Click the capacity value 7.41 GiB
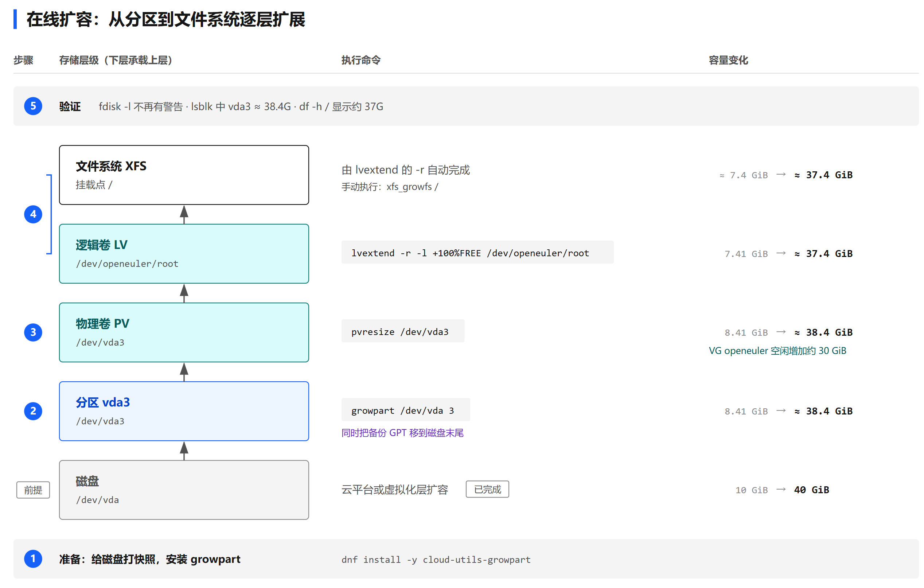Viewport: 924px width, 588px height. coord(746,254)
